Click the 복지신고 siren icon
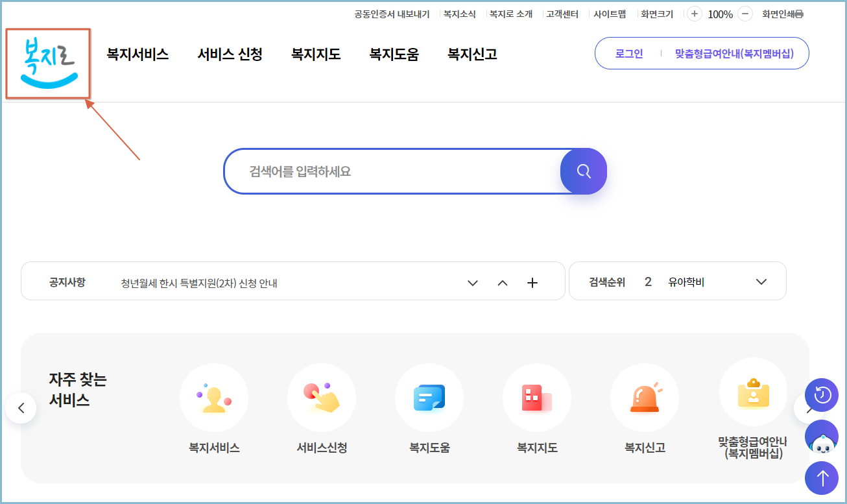 pyautogui.click(x=645, y=398)
